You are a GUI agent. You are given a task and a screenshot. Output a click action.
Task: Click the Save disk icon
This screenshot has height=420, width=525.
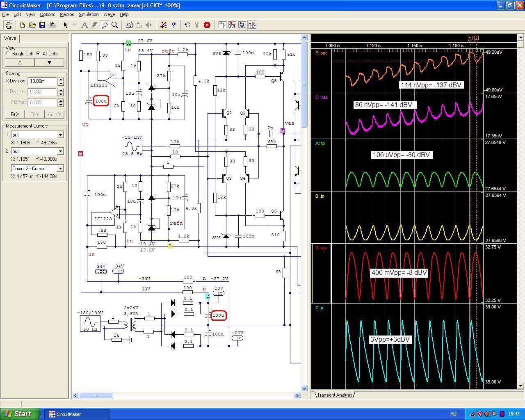click(x=42, y=25)
